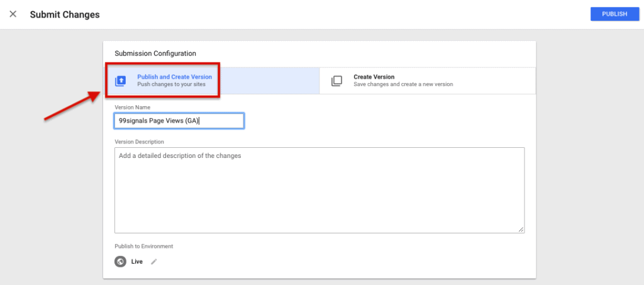
Task: Select the Publish and Create Version tab
Action: tap(174, 77)
